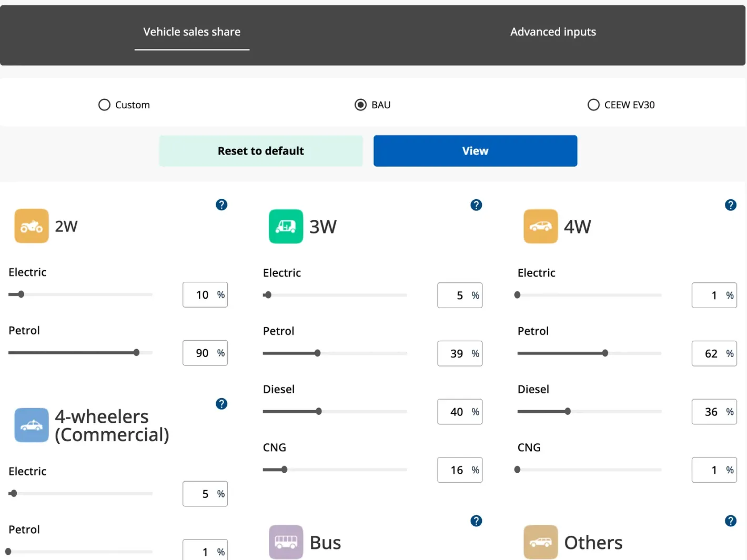The height and width of the screenshot is (560, 747).
Task: Open help for the 3W section
Action: (476, 205)
